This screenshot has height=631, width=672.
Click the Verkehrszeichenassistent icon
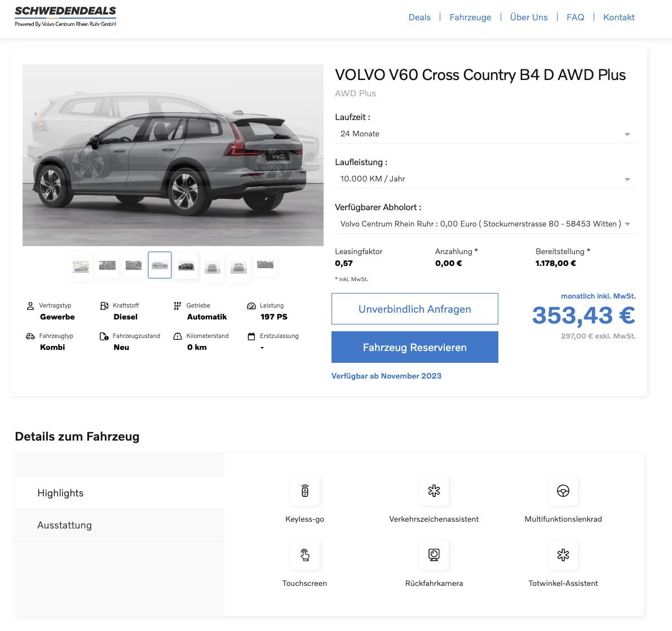coord(434,491)
